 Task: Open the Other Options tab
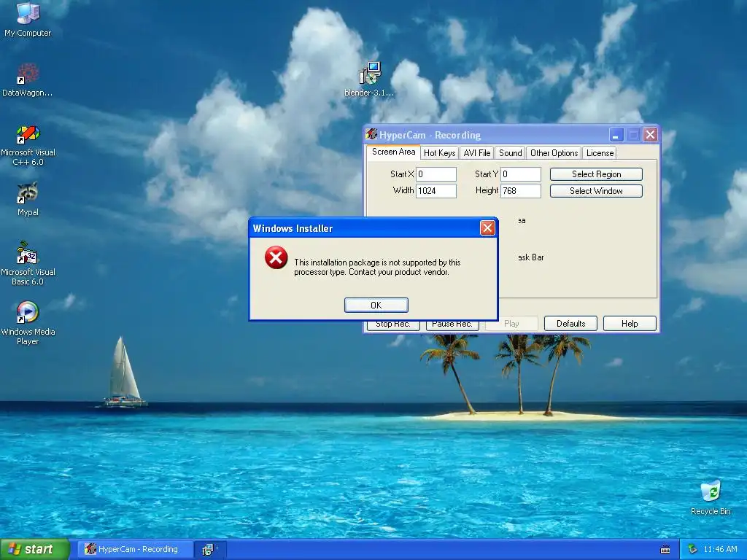[x=554, y=153]
